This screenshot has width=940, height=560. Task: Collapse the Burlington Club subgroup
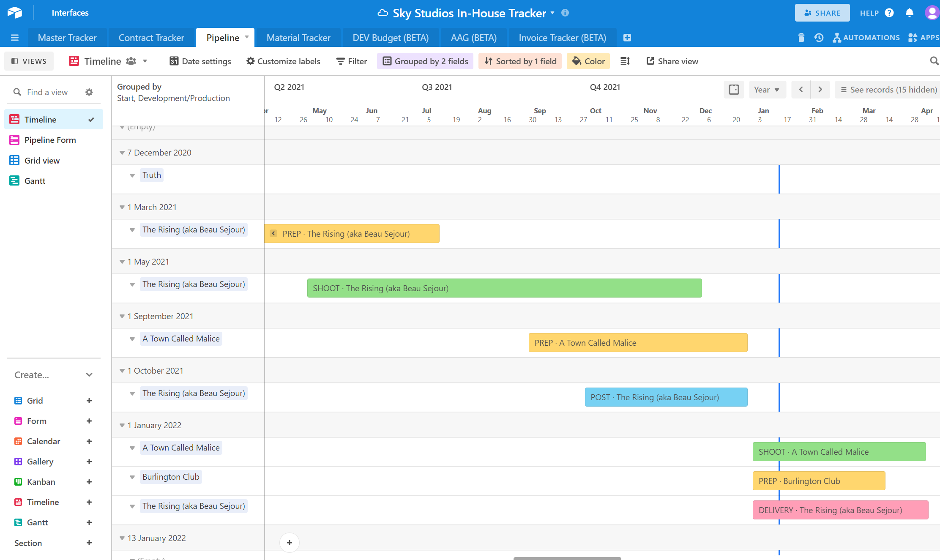tap(132, 477)
